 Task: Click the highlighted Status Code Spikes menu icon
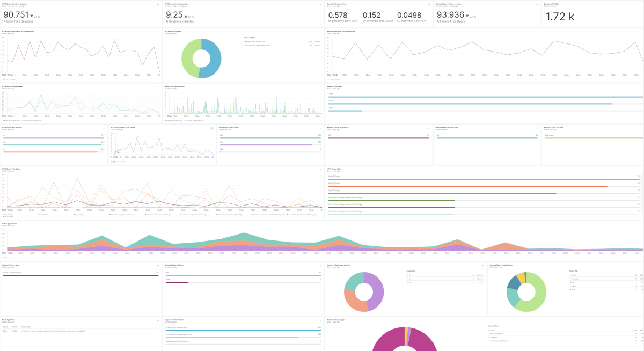click(x=212, y=128)
